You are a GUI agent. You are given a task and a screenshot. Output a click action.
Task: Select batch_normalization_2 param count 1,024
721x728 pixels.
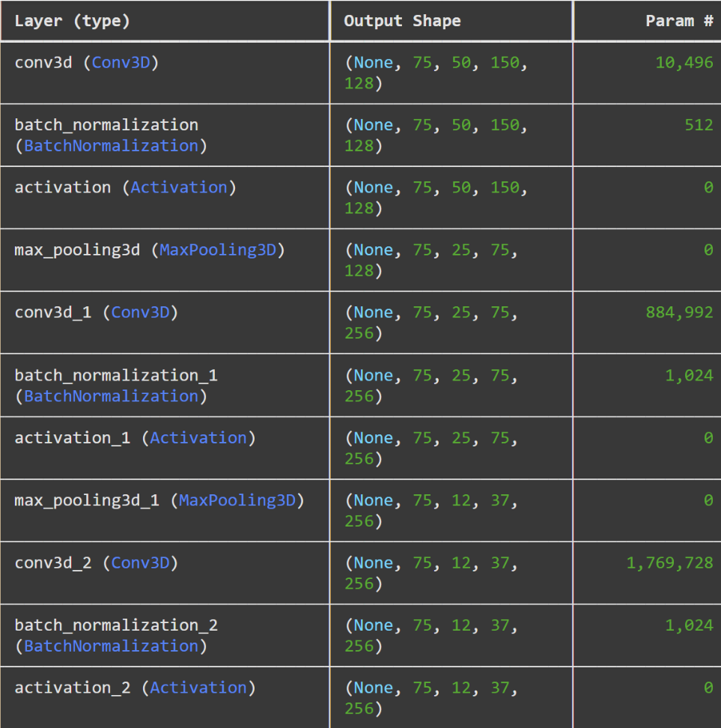pos(689,625)
